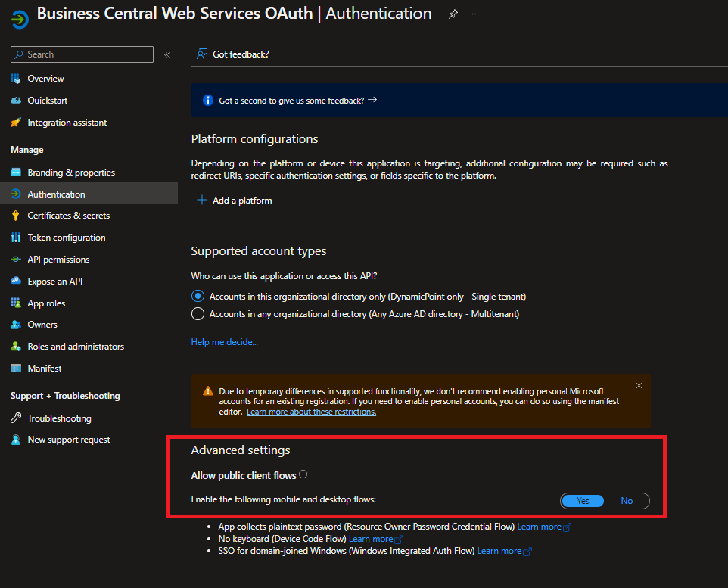Screen dimensions: 728x588
Task: Go to API permissions
Action: pyautogui.click(x=58, y=259)
